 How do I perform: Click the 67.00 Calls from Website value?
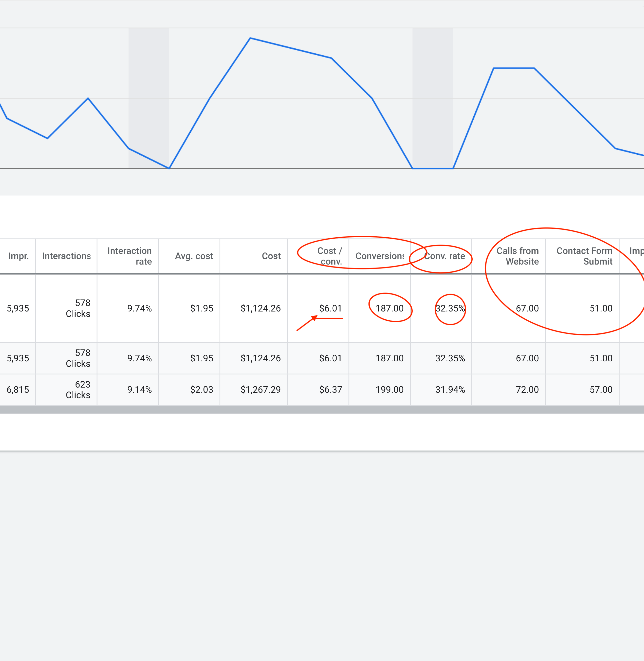(x=527, y=308)
